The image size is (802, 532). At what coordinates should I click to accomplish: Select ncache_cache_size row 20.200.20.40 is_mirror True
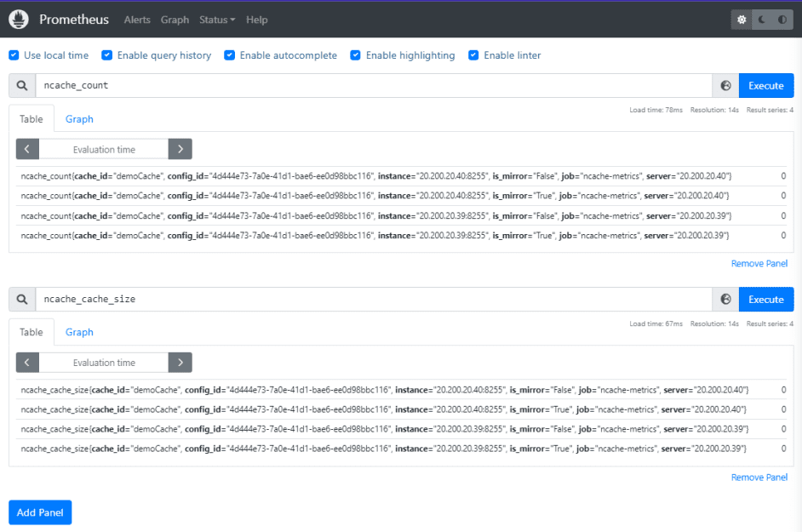click(x=402, y=409)
